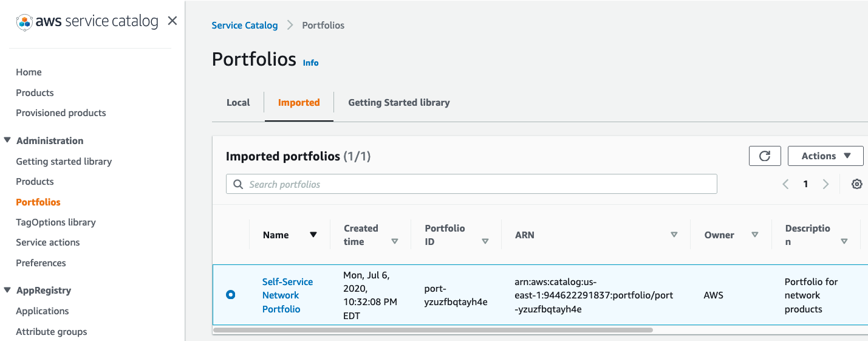Click Portfolios breadcrumb text
The width and height of the screenshot is (868, 341).
[323, 25]
